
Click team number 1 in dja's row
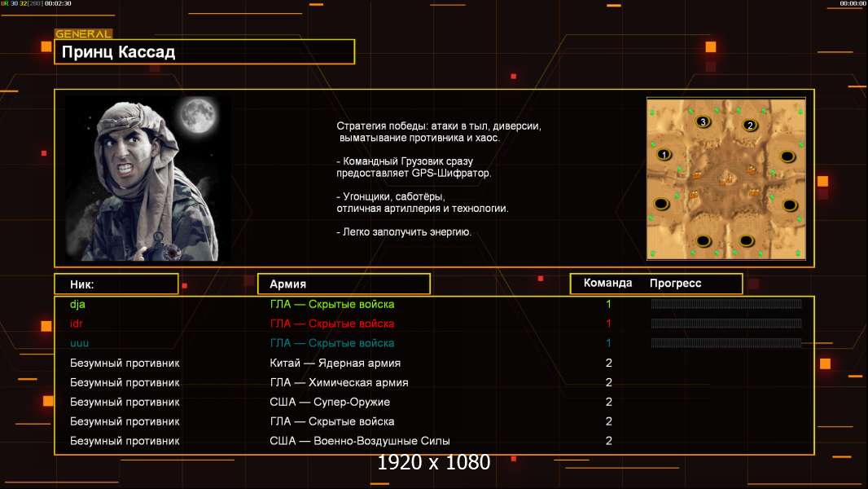coord(608,304)
